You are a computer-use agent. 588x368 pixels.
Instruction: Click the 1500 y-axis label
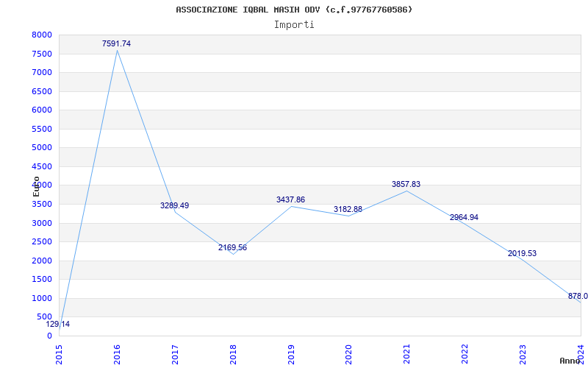[42, 280]
